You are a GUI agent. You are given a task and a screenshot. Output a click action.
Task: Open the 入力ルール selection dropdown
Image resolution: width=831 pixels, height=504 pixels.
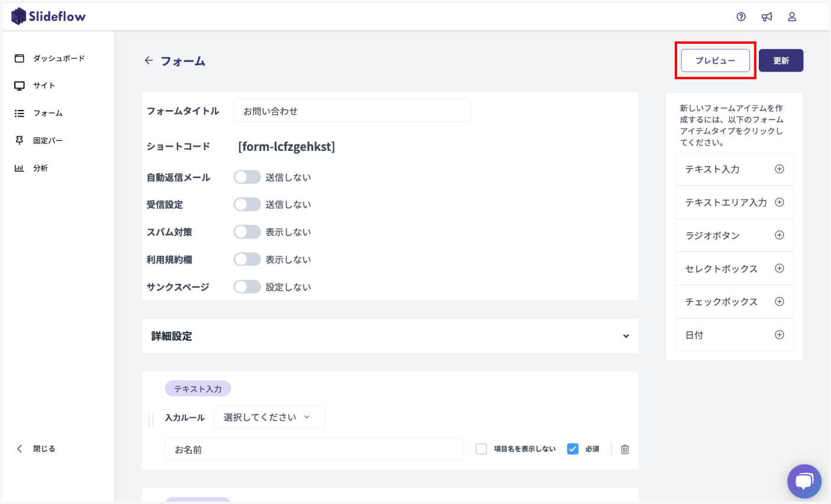[269, 417]
